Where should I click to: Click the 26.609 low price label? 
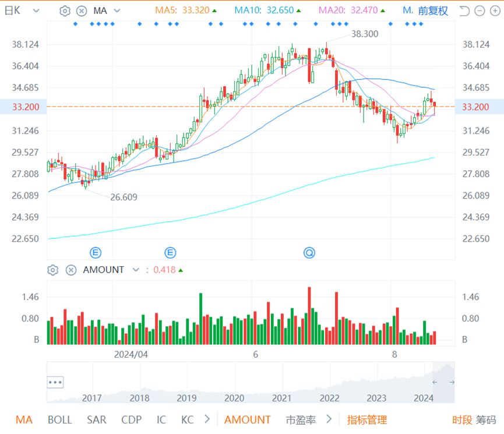[x=124, y=197]
